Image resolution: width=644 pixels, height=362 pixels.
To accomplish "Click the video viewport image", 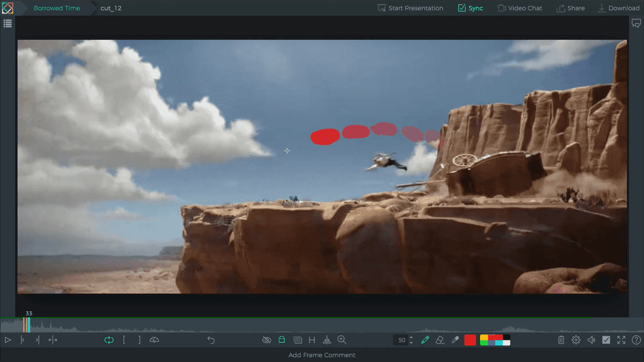I will 322,167.
